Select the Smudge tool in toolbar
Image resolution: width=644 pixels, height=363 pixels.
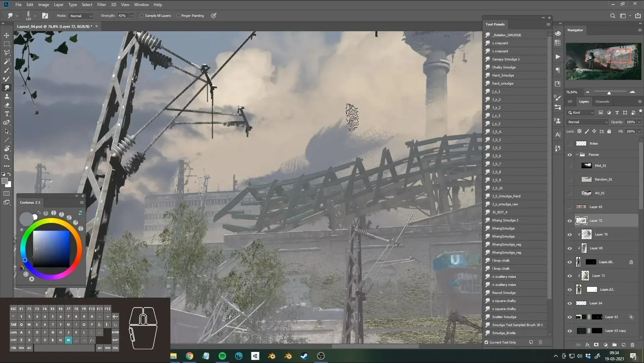[7, 88]
